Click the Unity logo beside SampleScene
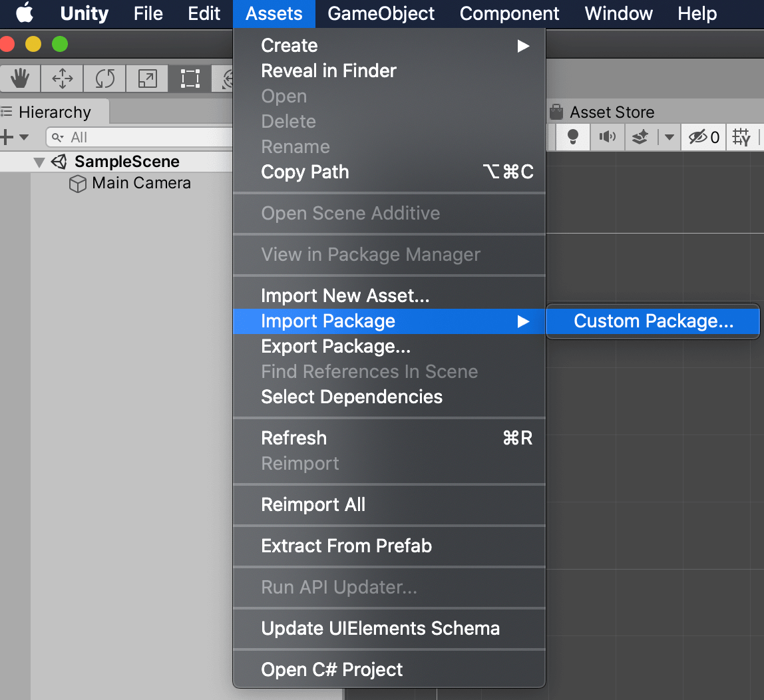The width and height of the screenshot is (764, 700). (59, 162)
